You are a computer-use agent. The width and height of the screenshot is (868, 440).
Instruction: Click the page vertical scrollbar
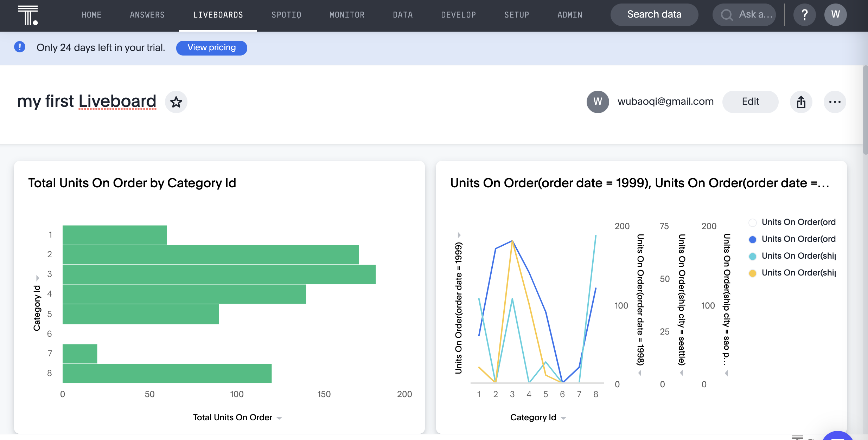865,110
